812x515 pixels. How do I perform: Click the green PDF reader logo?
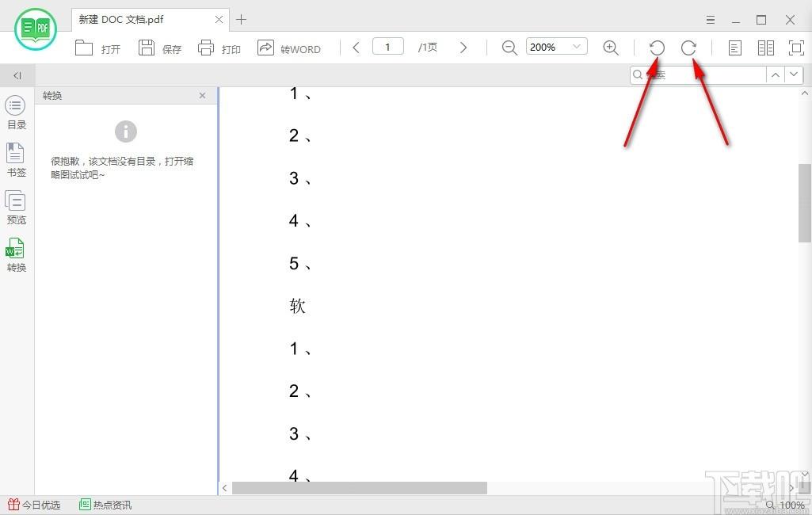click(35, 29)
